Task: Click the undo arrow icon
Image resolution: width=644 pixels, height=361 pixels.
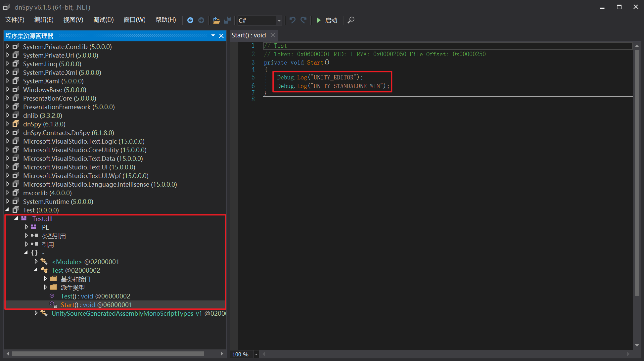Action: point(292,20)
